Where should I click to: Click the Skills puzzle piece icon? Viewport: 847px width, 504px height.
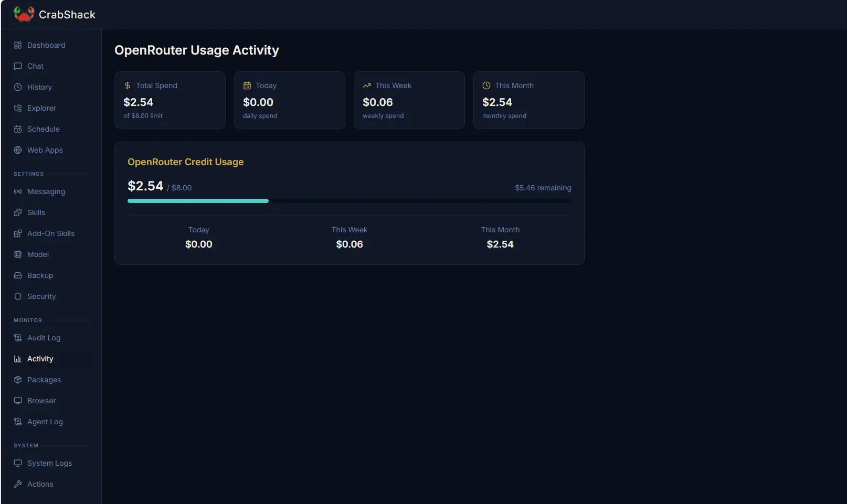18,212
